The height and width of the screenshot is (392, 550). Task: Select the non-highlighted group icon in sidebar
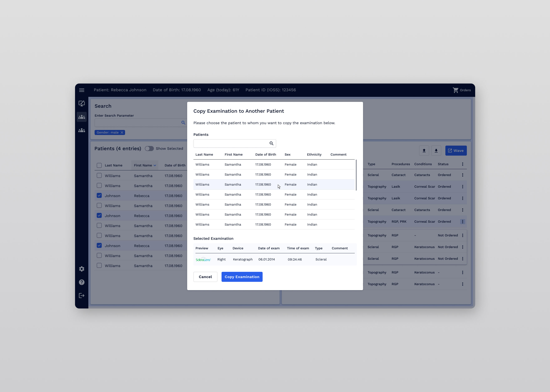click(82, 130)
